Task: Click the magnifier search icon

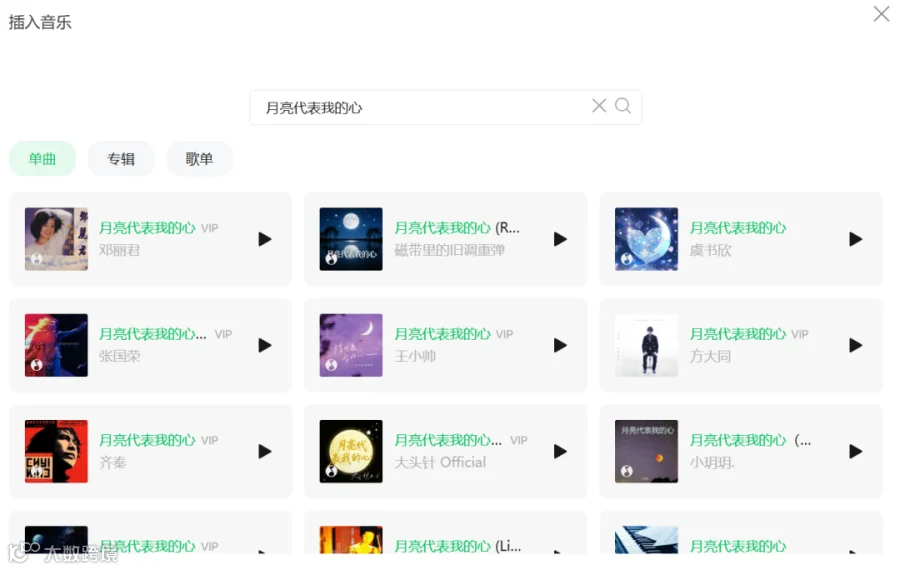Action: (623, 106)
